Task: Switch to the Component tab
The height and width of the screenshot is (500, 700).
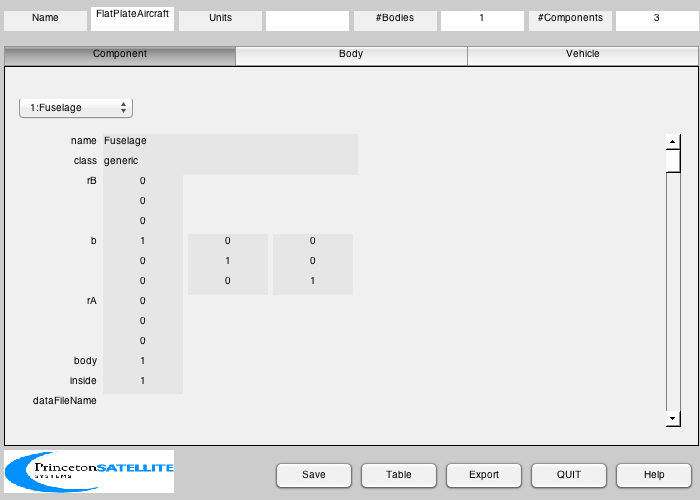Action: [120, 55]
